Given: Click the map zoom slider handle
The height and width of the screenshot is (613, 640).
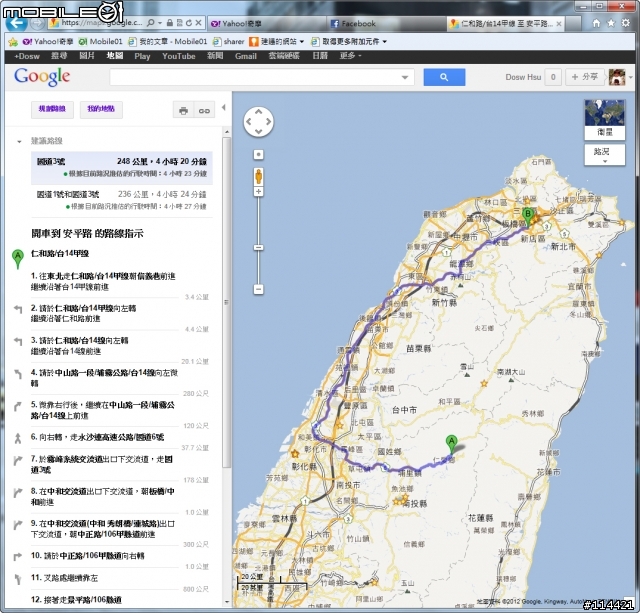Looking at the screenshot, I should pos(258,247).
